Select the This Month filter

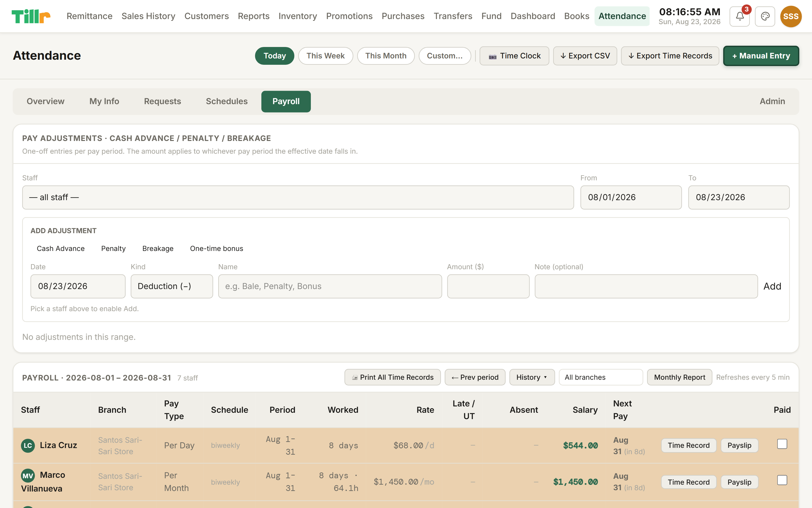coord(385,56)
